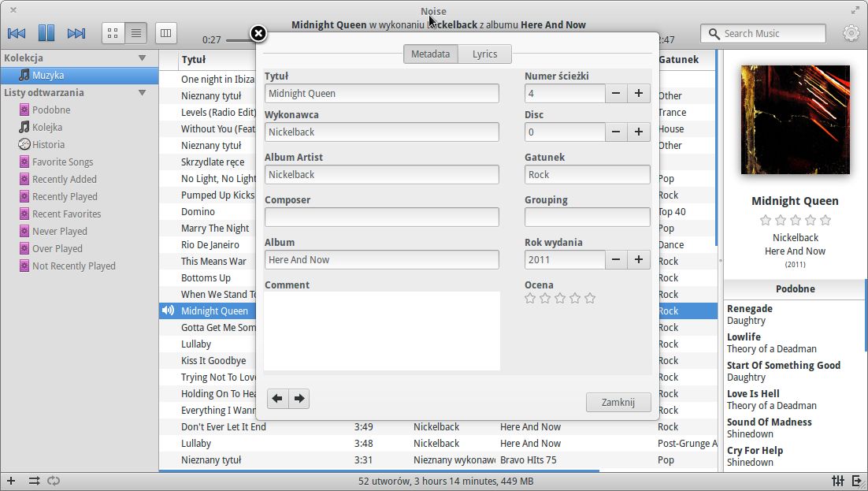Edit the Tytuł field Midnight Queen
Screen dimensions: 868x491
click(x=381, y=93)
